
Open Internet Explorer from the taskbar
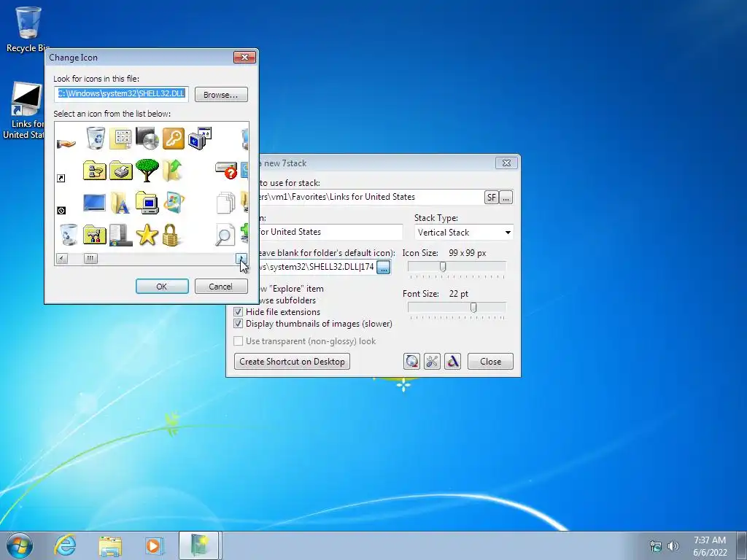click(65, 545)
